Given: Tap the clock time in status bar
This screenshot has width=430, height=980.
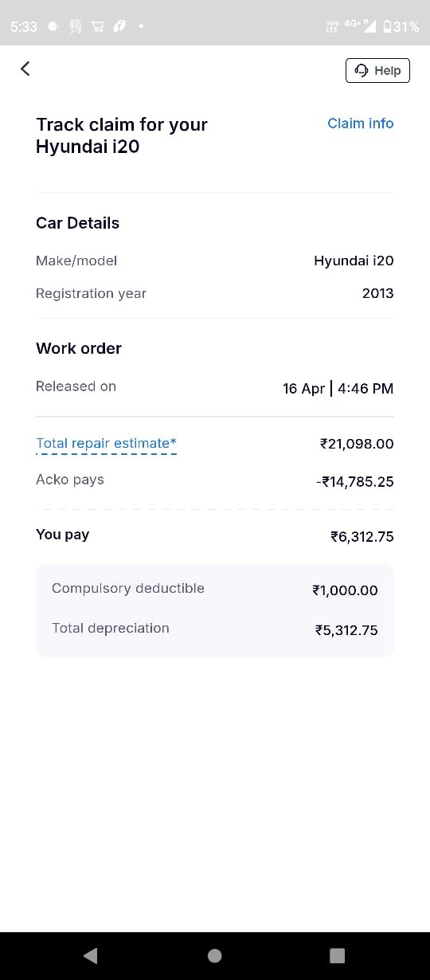Looking at the screenshot, I should point(24,26).
